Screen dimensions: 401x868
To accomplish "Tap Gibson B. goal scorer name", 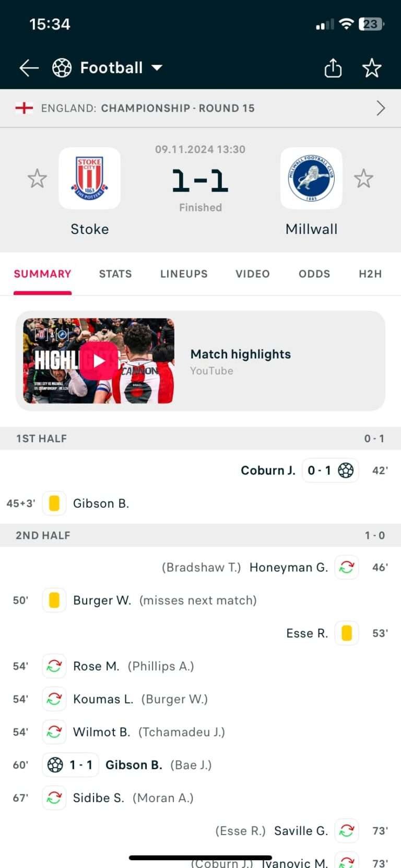I will 134,765.
